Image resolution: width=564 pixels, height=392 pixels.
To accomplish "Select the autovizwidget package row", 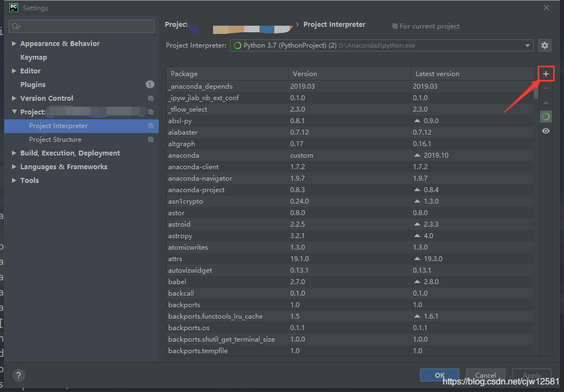I will coord(349,270).
